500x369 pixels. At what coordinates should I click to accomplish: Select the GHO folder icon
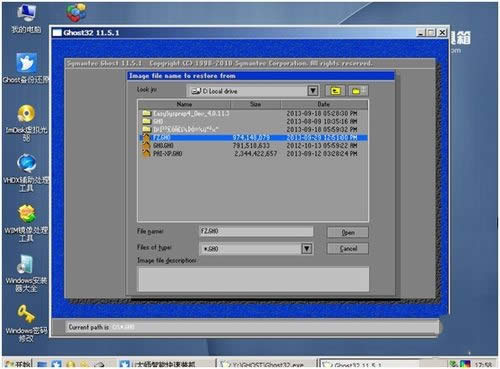147,121
